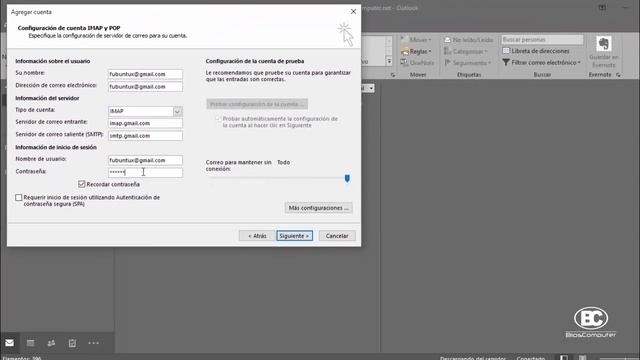Screen dimensions: 640x360
Task: Click Servidor de correo entrante field
Action: 145,123
